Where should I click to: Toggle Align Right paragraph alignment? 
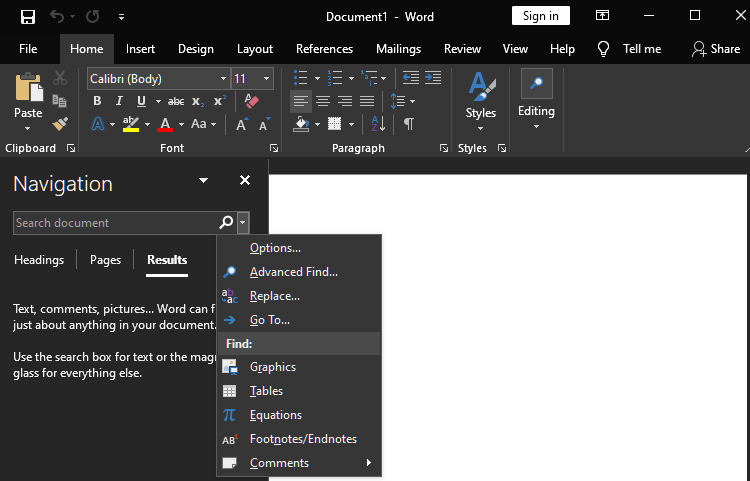[x=345, y=101]
